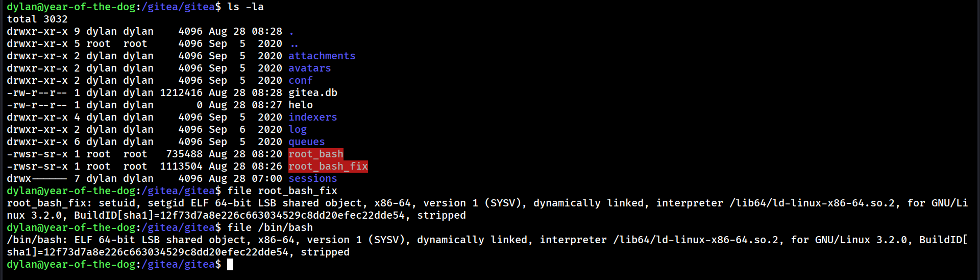Screen dimensions: 980x280
Task: Click the drwx------ permissions of sessions
Action: tap(37, 178)
